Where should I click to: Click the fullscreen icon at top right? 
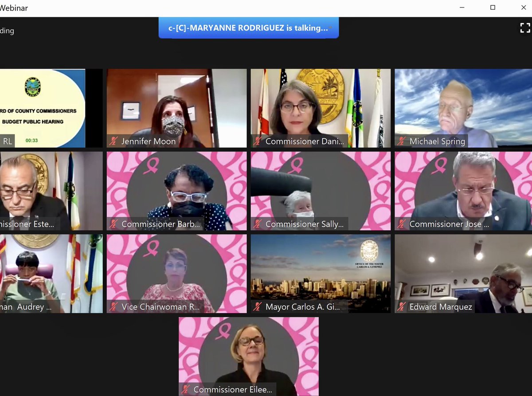pos(525,28)
